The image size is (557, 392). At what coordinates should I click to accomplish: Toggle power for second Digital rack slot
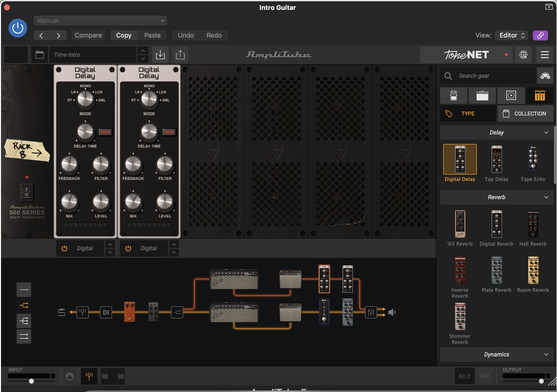[x=128, y=248]
